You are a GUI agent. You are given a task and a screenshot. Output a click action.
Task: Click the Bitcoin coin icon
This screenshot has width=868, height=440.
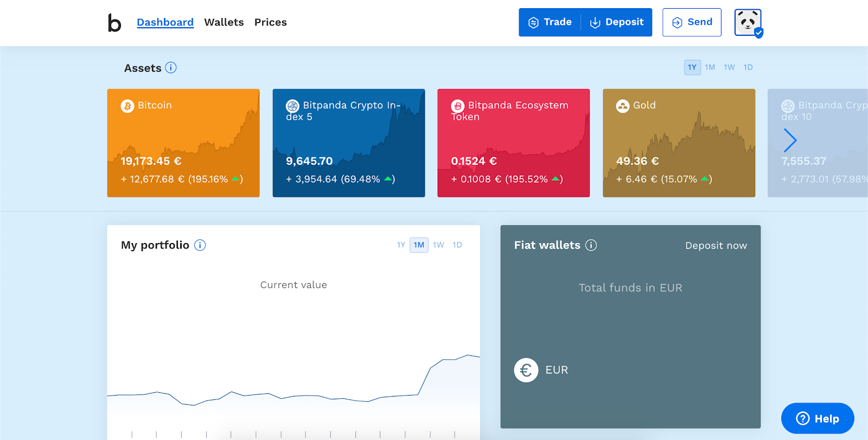coord(127,106)
